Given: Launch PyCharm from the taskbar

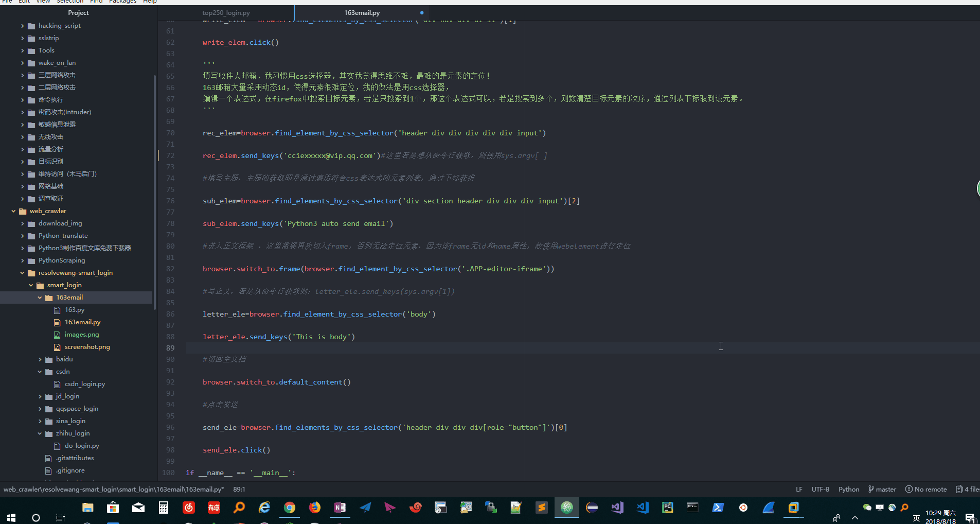Looking at the screenshot, I should pyautogui.click(x=668, y=508).
